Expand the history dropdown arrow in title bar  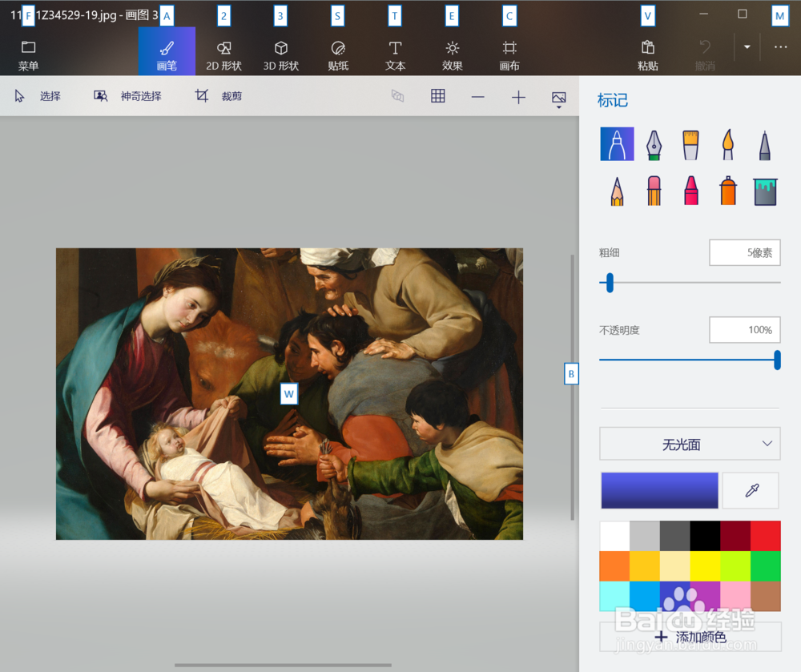pyautogui.click(x=747, y=47)
